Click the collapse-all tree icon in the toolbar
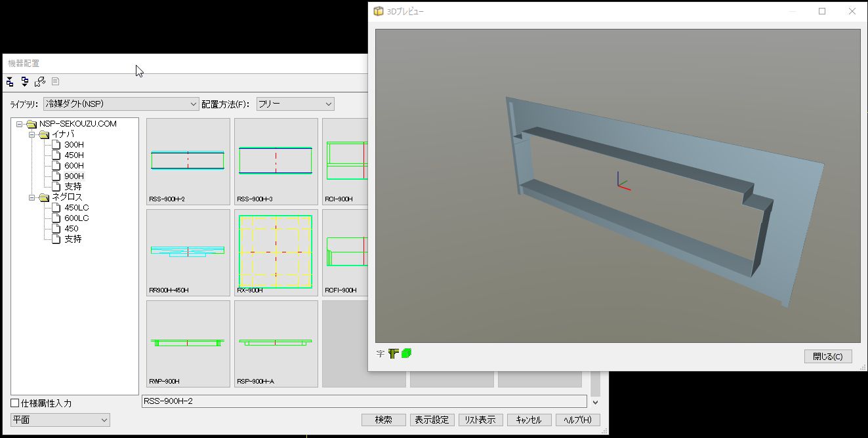 pyautogui.click(x=25, y=82)
